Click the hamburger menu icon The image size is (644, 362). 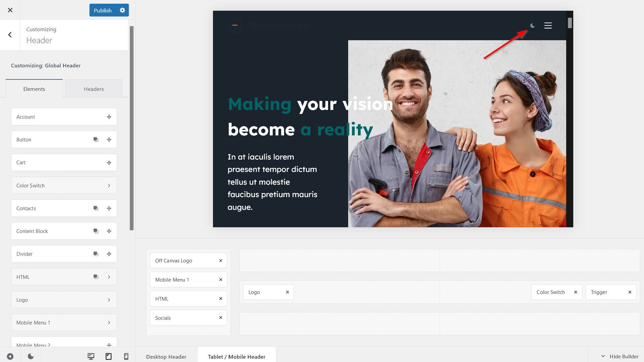[x=548, y=25]
